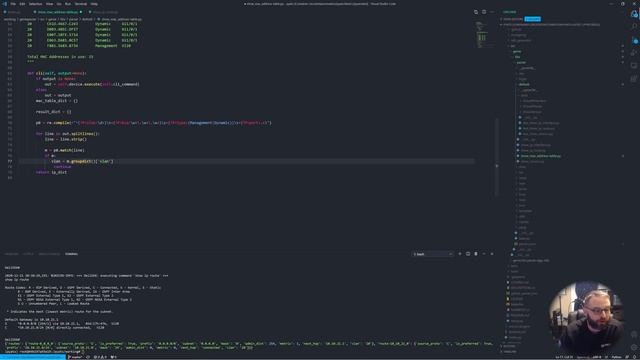The image size is (640, 360).
Task: Open Extensions view in activity bar
Action: click(634, 78)
